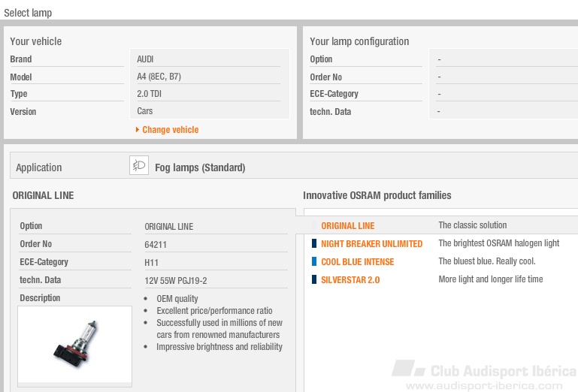Click the Application row header
The image size is (578, 392).
coord(38,167)
